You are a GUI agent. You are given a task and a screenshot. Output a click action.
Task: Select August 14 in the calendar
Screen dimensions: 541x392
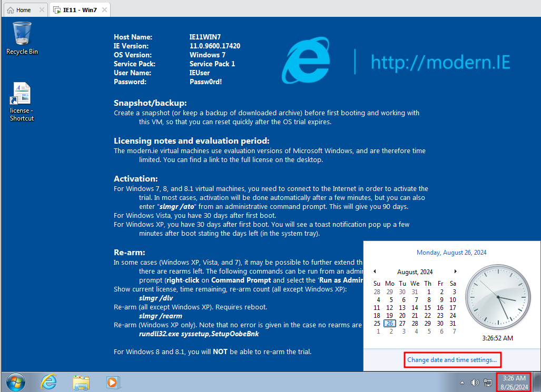pyautogui.click(x=415, y=307)
